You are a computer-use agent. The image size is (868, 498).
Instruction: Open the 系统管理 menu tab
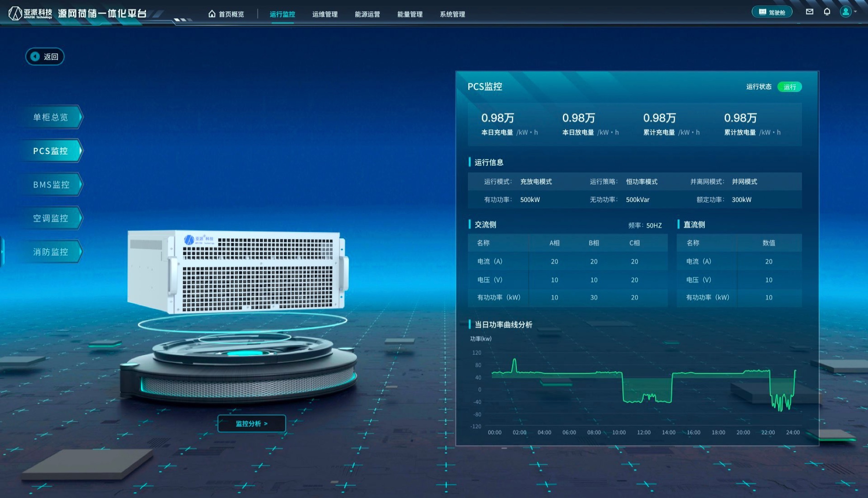[x=452, y=14]
